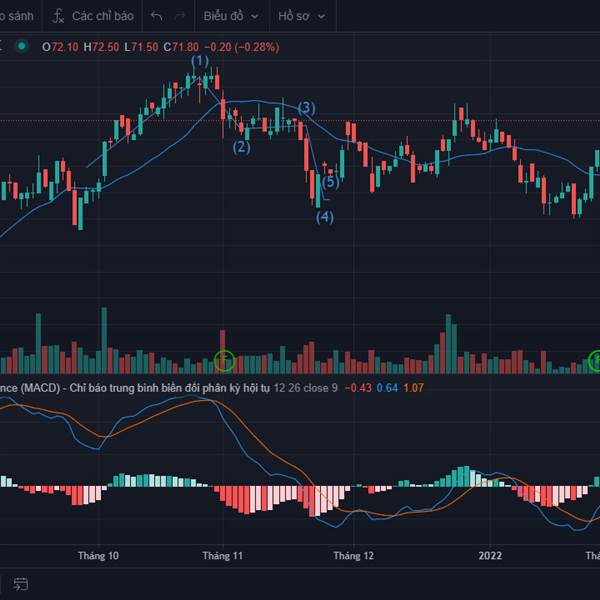This screenshot has height=600, width=600.
Task: Select the wave label (2) on chart
Action: click(242, 147)
